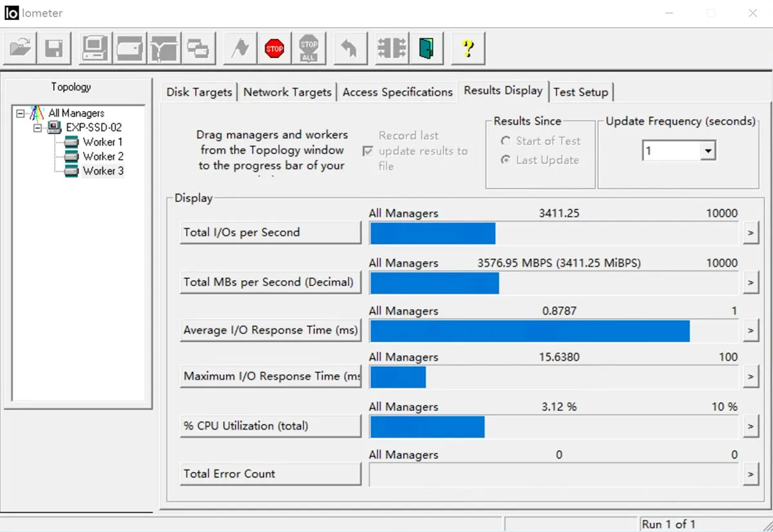Viewport: 773px width, 532px height.
Task: Expand Total I/Os per Second arrow
Action: (x=750, y=233)
